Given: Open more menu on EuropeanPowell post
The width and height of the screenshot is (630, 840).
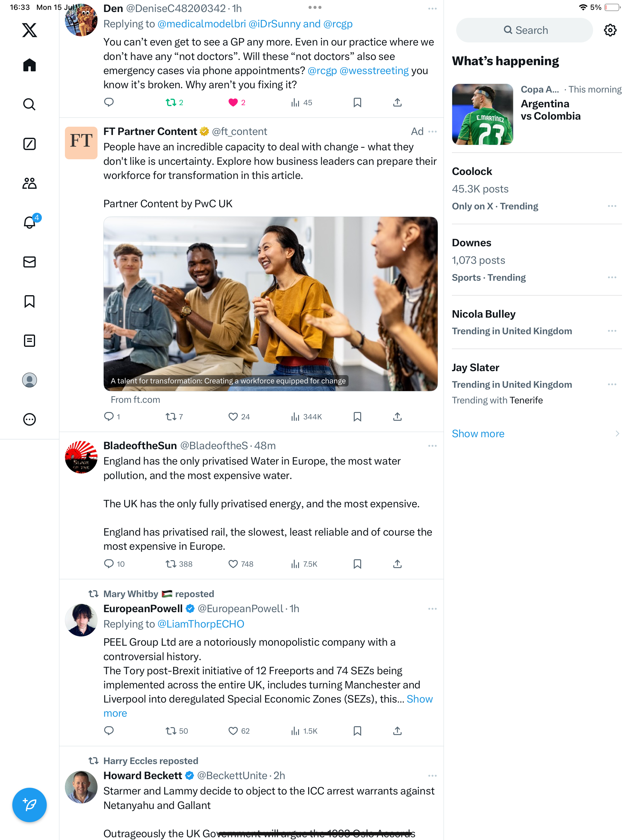Looking at the screenshot, I should 432,609.
